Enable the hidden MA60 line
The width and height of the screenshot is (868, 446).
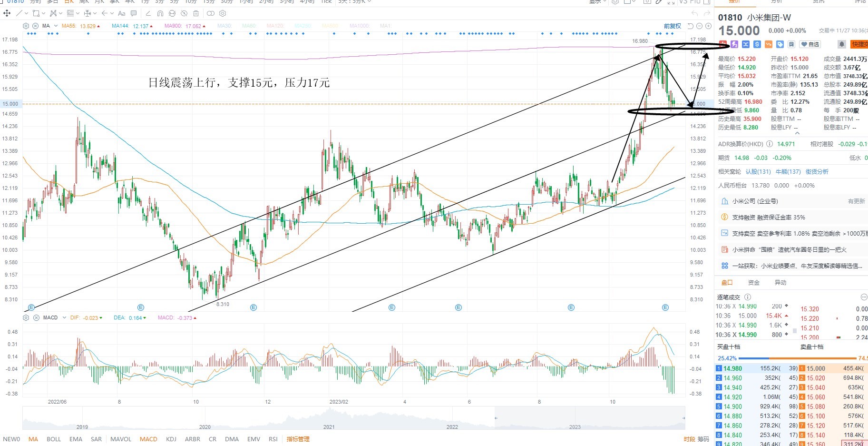pyautogui.click(x=249, y=26)
